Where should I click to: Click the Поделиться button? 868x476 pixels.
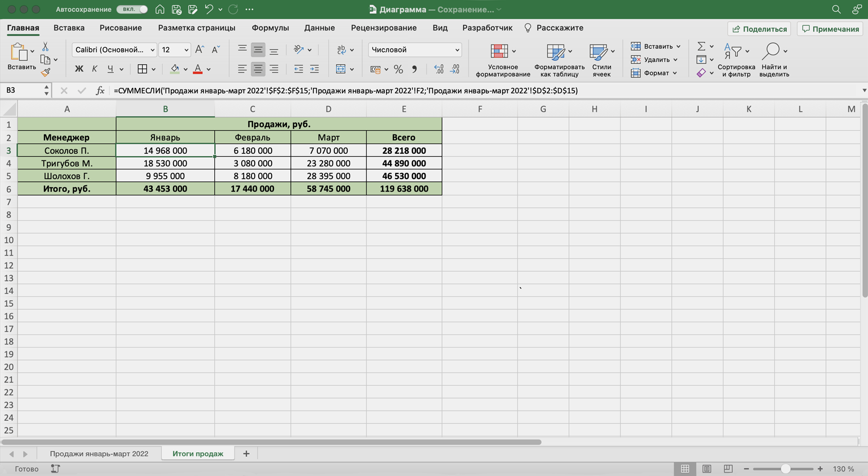pyautogui.click(x=759, y=29)
